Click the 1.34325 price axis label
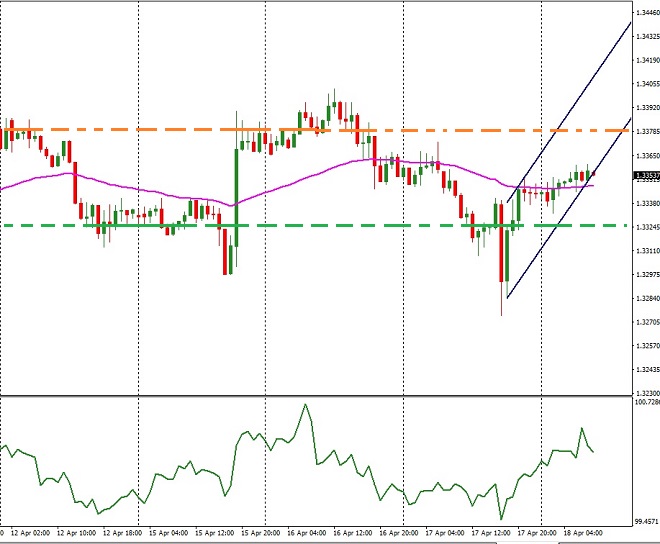 click(648, 37)
